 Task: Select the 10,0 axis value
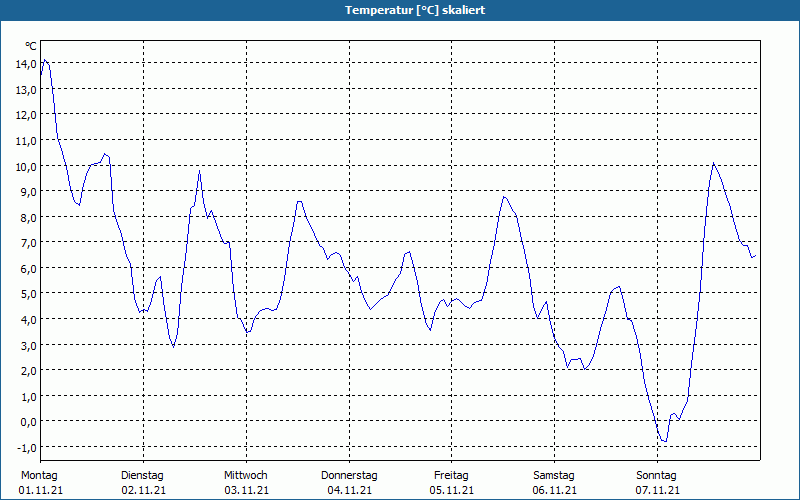[x=26, y=166]
